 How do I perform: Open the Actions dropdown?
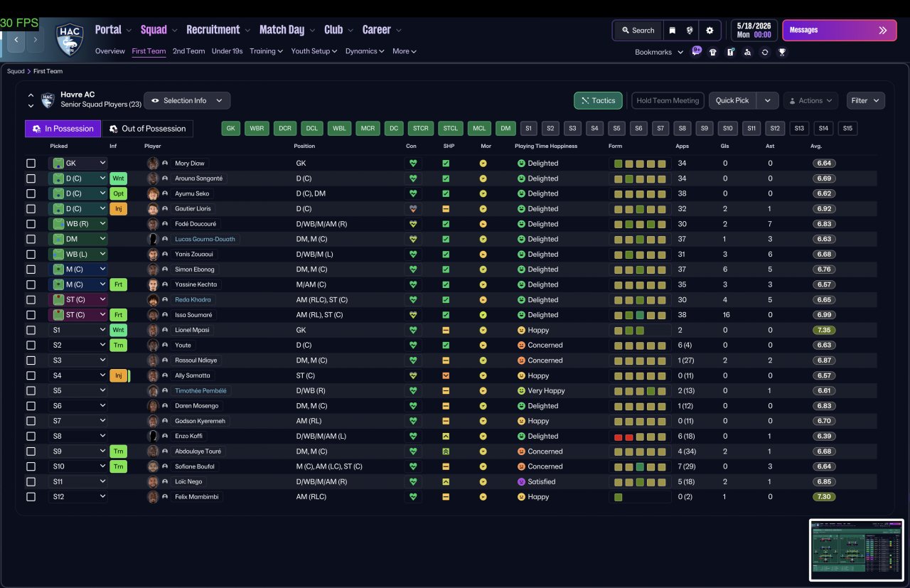pos(810,100)
